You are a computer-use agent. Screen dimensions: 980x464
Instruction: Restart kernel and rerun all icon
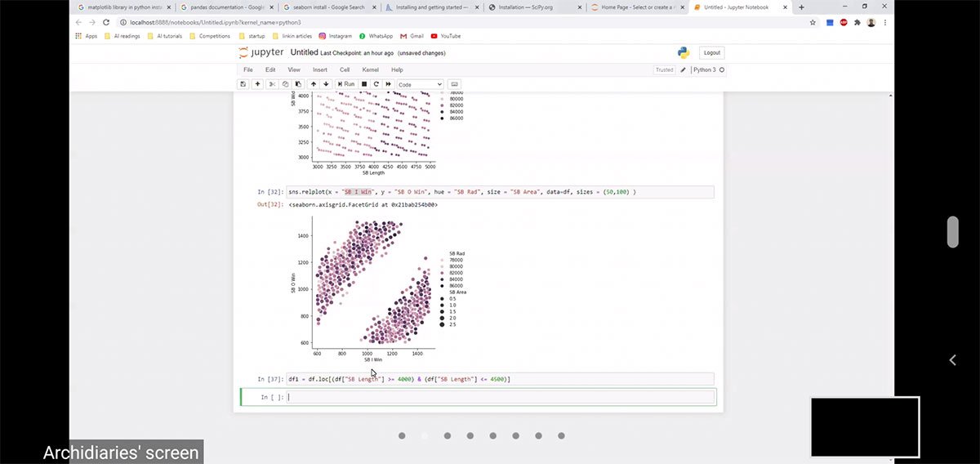point(389,84)
